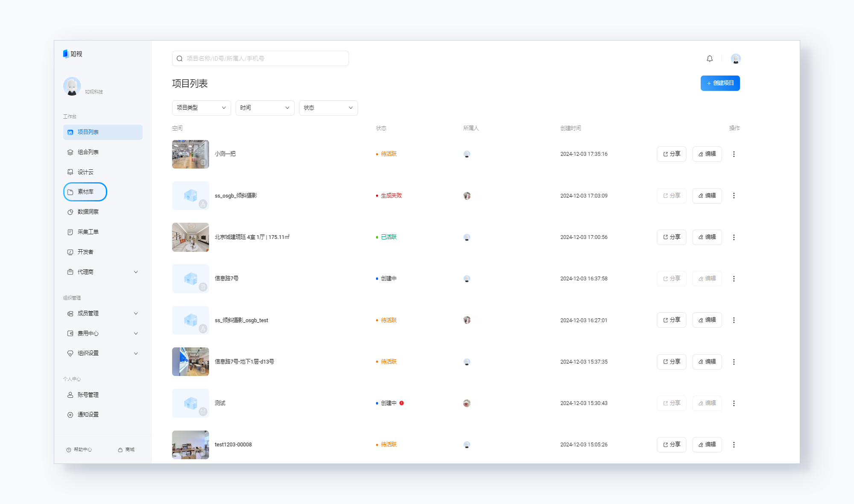Edit 信息路7号-地下1层-d13号 project
The height and width of the screenshot is (504, 854).
coord(707,362)
